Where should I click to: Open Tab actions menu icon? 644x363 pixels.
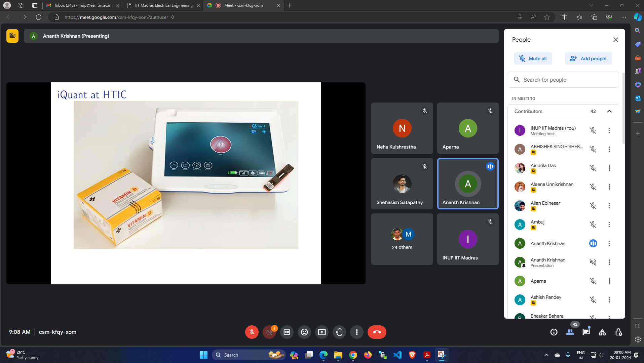tap(34, 5)
